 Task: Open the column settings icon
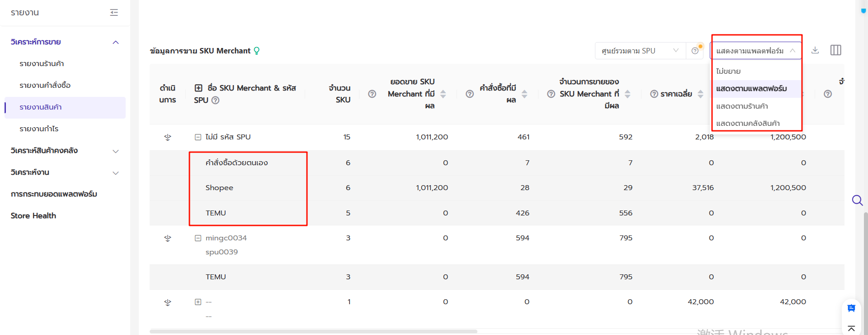835,50
